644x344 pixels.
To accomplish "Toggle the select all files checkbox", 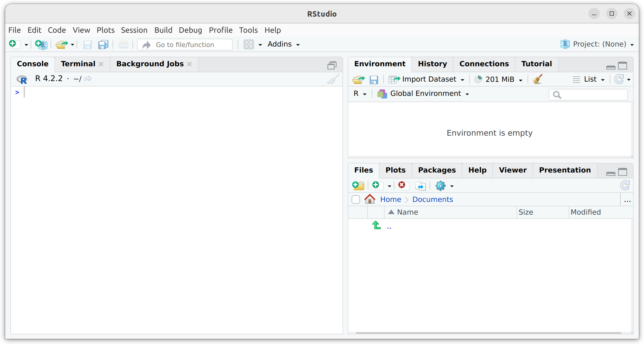I will click(356, 200).
